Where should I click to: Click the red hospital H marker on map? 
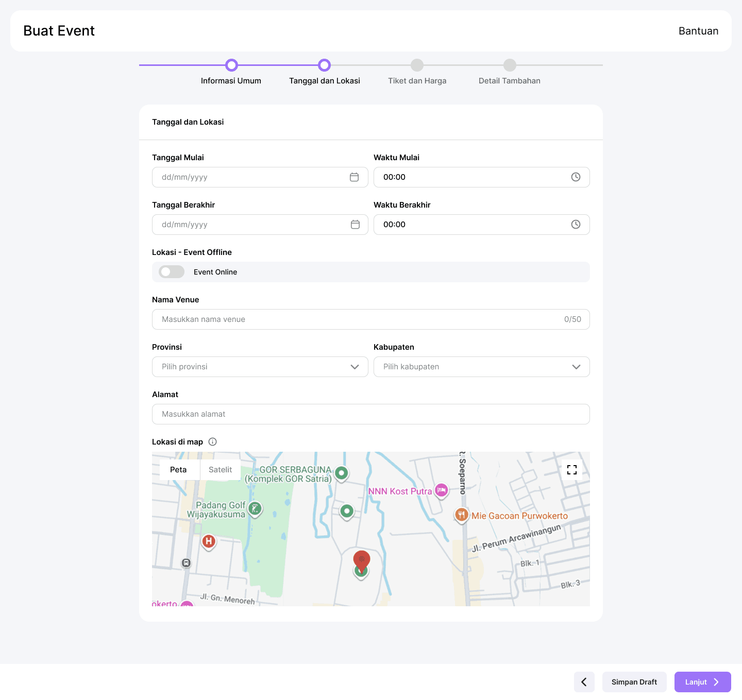[x=209, y=542]
